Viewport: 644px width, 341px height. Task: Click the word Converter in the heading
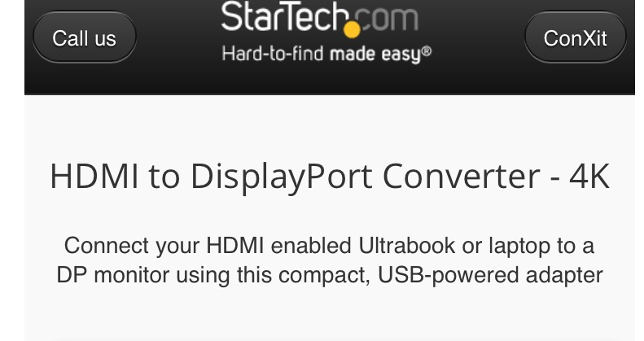462,176
